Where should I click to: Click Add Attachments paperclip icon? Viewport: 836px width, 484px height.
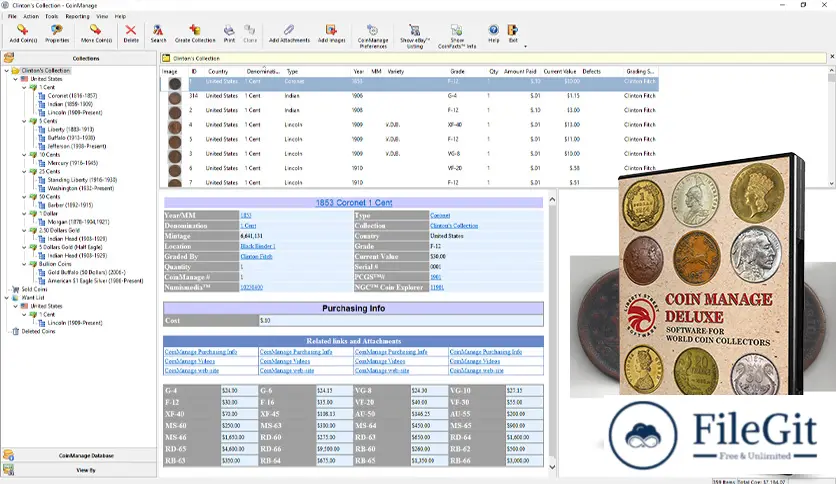tap(289, 30)
